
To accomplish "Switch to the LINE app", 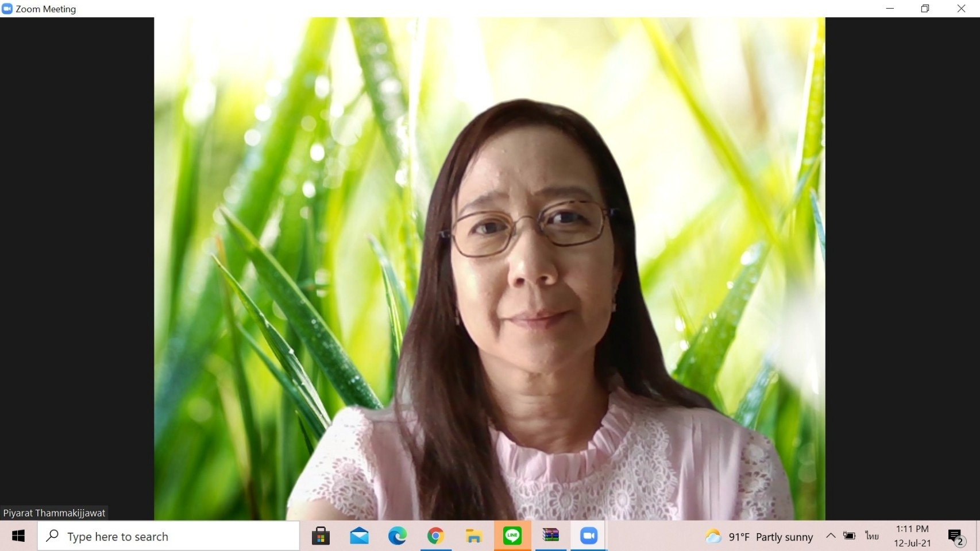I will [512, 536].
